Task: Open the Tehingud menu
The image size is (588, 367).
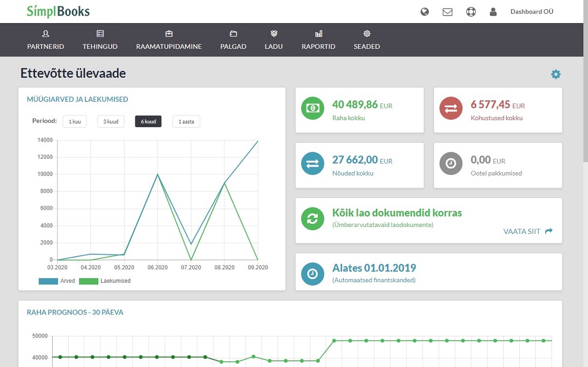Action: click(100, 40)
